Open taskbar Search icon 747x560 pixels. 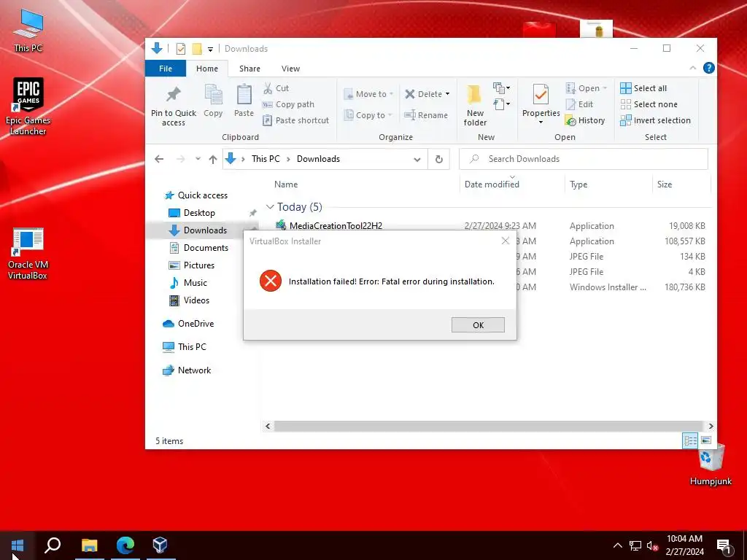pos(53,545)
